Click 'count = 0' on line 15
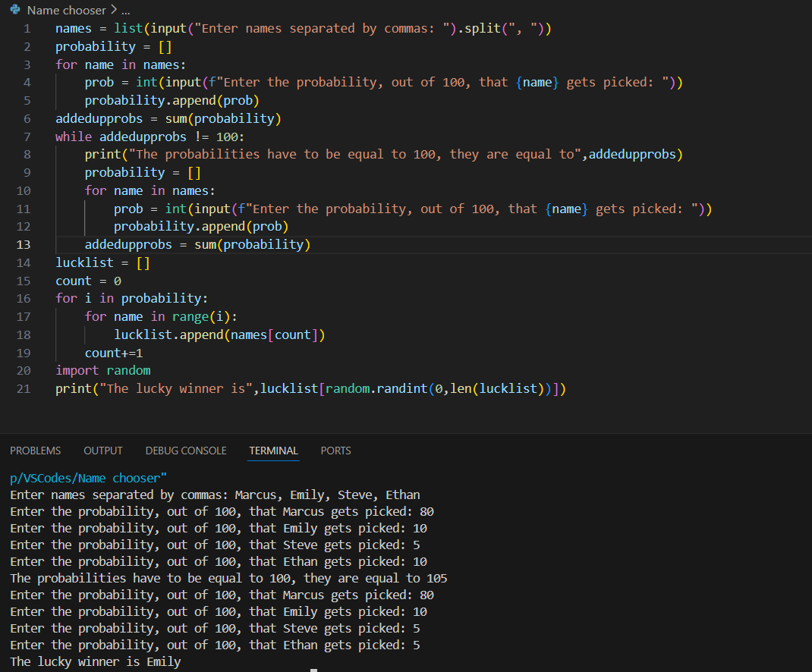 pyautogui.click(x=88, y=281)
